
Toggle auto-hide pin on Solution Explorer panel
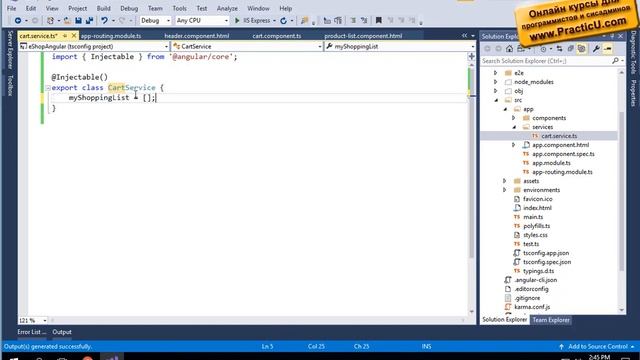[612, 36]
